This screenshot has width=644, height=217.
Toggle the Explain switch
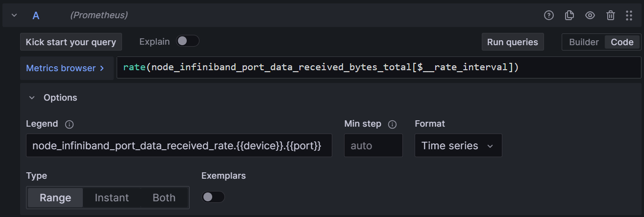[188, 41]
